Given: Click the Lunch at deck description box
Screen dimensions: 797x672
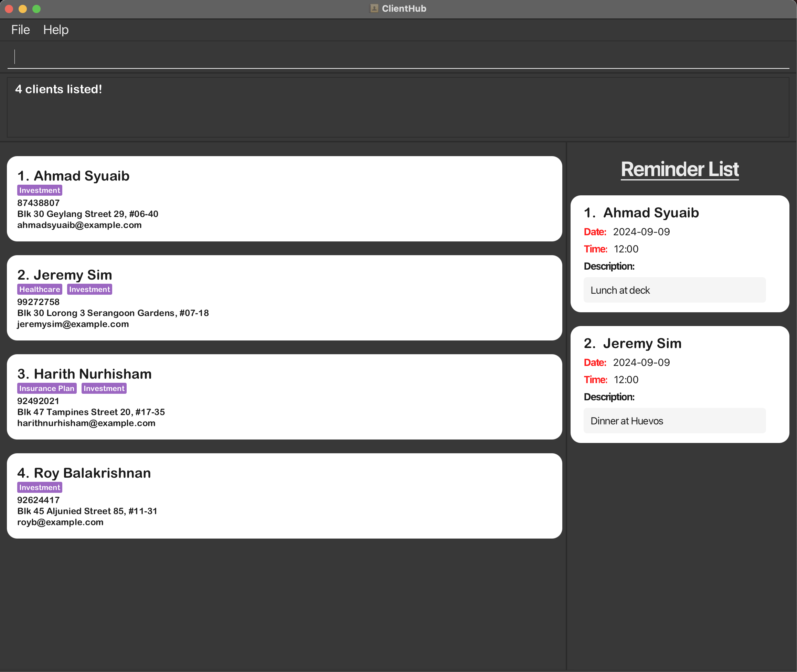Looking at the screenshot, I should [x=674, y=290].
